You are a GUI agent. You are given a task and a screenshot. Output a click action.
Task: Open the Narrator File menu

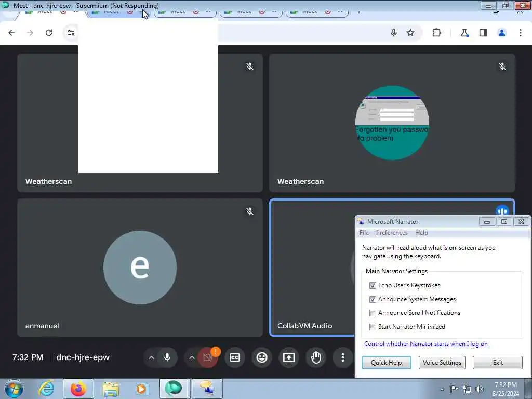364,233
